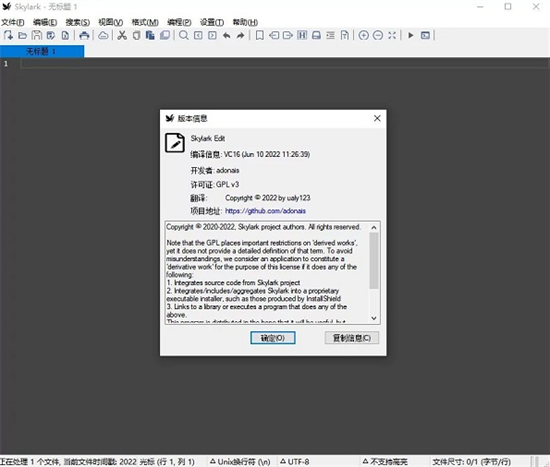The height and width of the screenshot is (467, 550).
Task: Open a file with the folder icon
Action: [22, 35]
